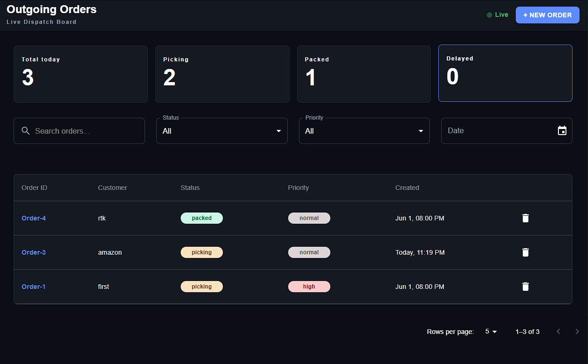Viewport: 588px width, 364px height.
Task: Select the Total today stat card
Action: coord(81,74)
